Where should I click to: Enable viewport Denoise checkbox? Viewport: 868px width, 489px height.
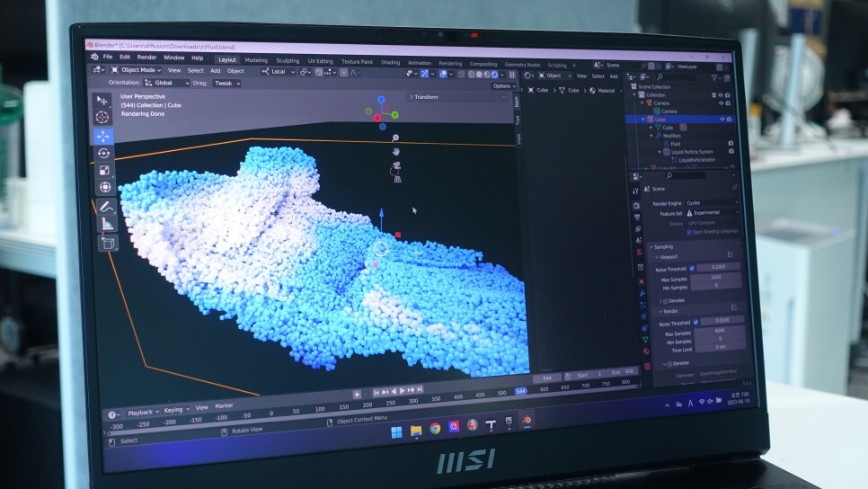[666, 301]
